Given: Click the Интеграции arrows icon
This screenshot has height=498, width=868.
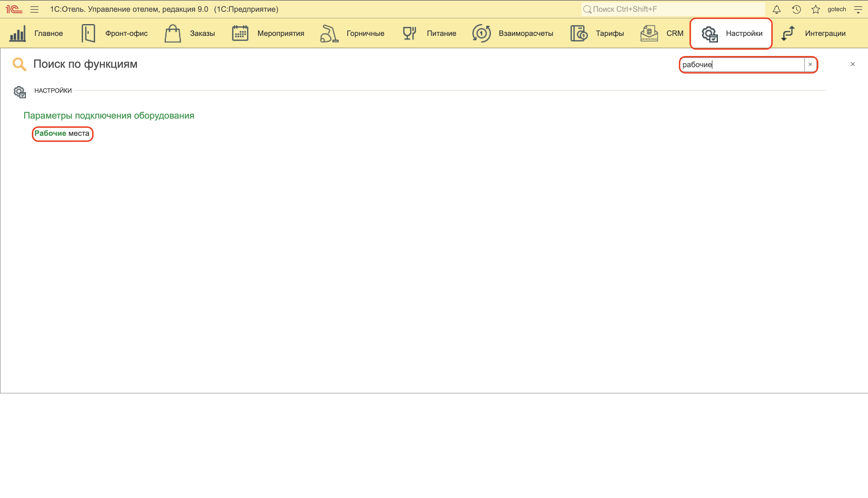Looking at the screenshot, I should (x=788, y=34).
